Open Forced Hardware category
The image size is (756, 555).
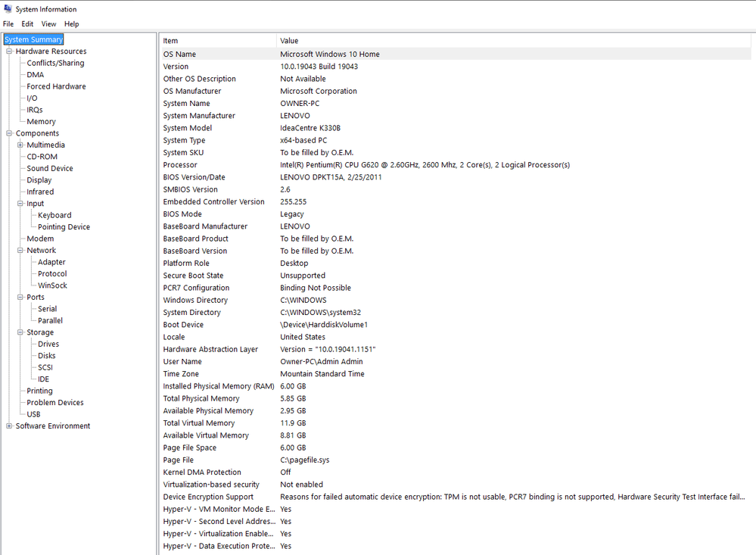tap(57, 86)
